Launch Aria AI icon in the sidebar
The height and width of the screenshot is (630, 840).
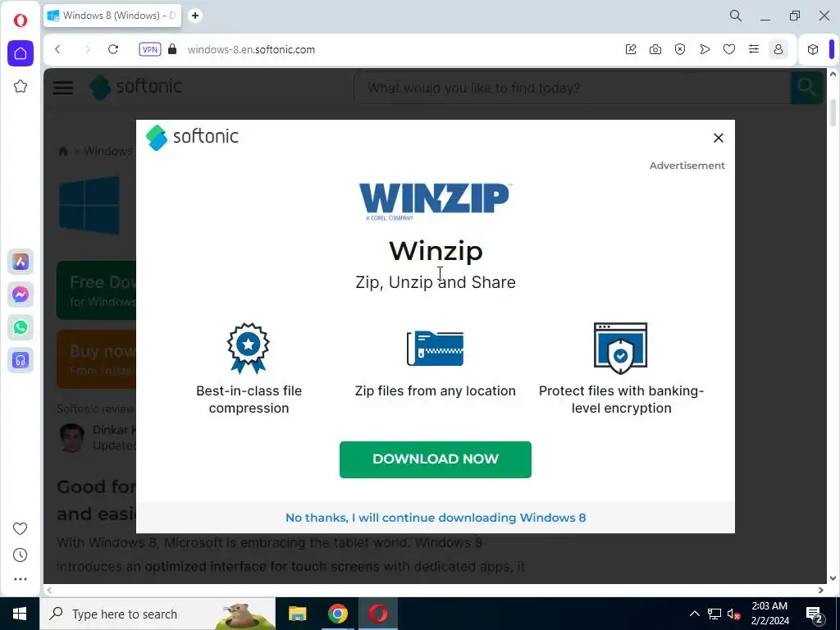(x=21, y=262)
